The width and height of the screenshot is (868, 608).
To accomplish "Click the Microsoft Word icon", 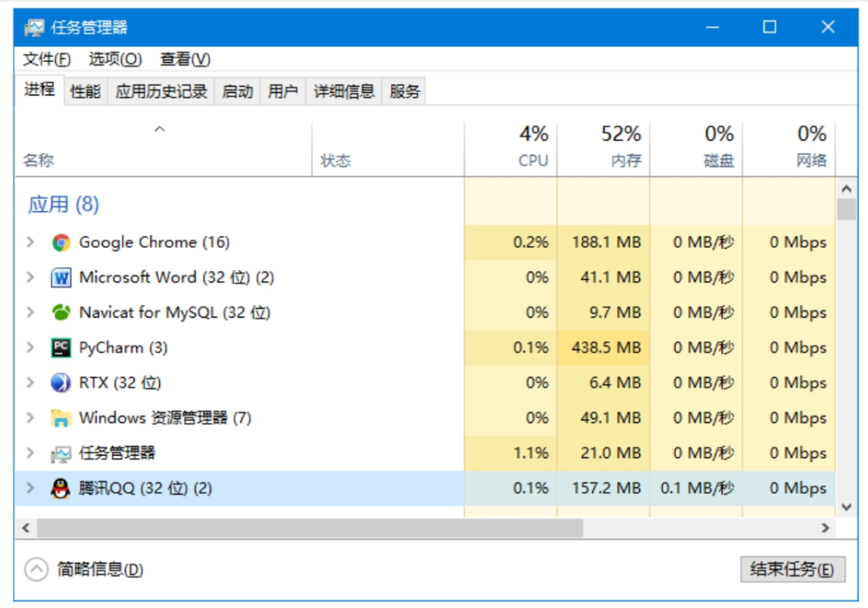I will (61, 278).
